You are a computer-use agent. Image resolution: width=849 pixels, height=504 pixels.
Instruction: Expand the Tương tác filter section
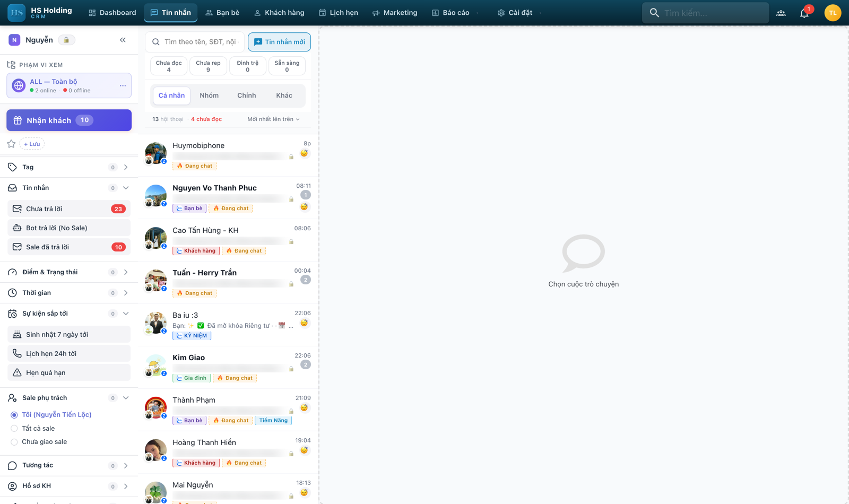pos(126,465)
